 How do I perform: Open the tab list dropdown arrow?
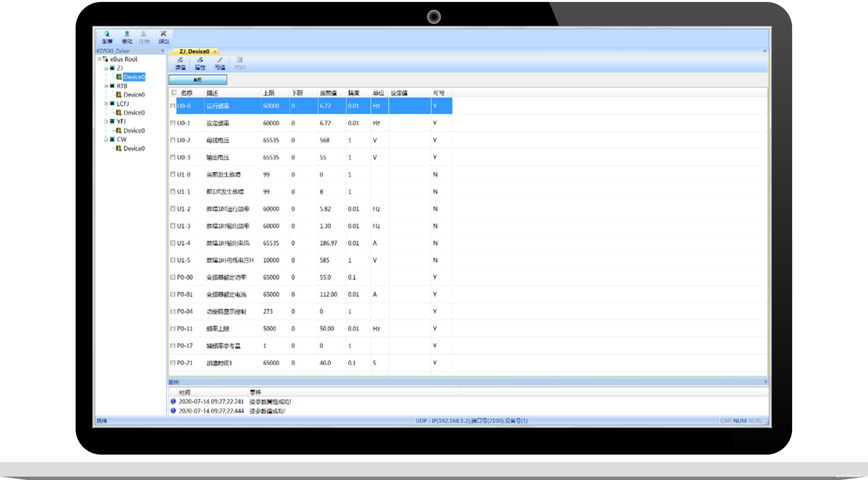click(x=765, y=51)
